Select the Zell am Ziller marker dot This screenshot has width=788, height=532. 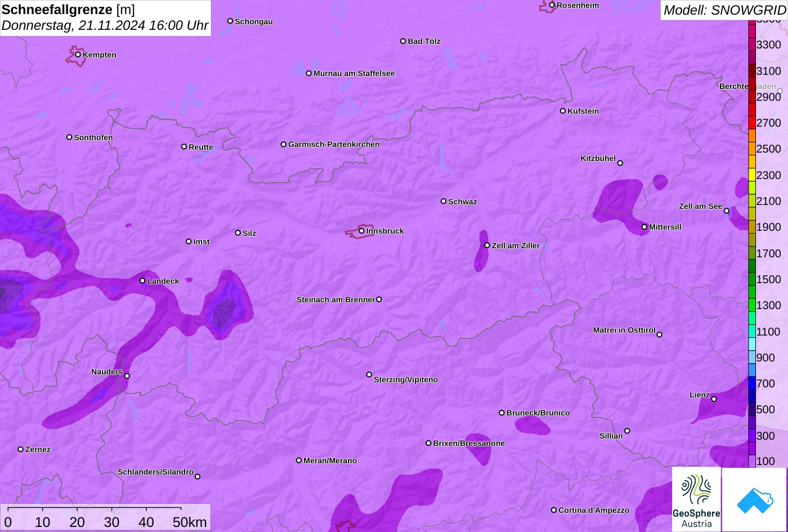(x=487, y=245)
